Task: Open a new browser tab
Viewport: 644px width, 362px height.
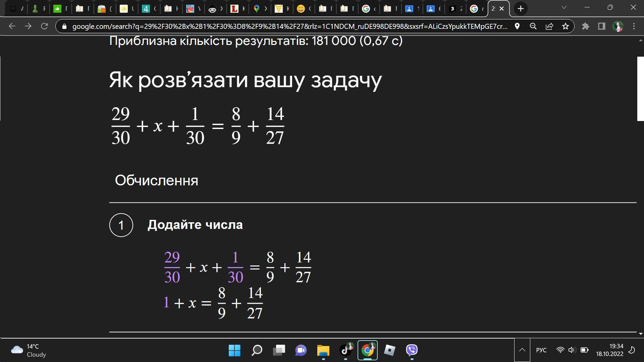Action: click(x=521, y=9)
